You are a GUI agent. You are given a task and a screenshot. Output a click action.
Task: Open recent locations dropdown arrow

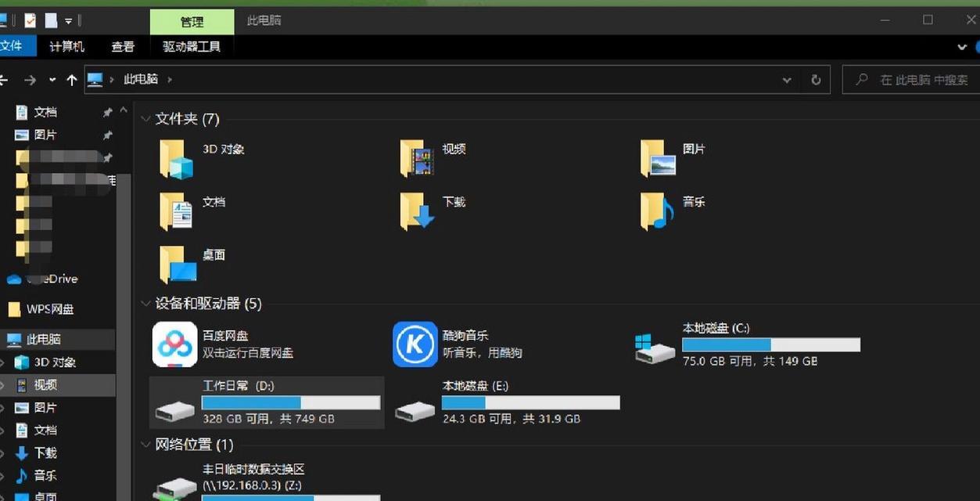pos(52,80)
